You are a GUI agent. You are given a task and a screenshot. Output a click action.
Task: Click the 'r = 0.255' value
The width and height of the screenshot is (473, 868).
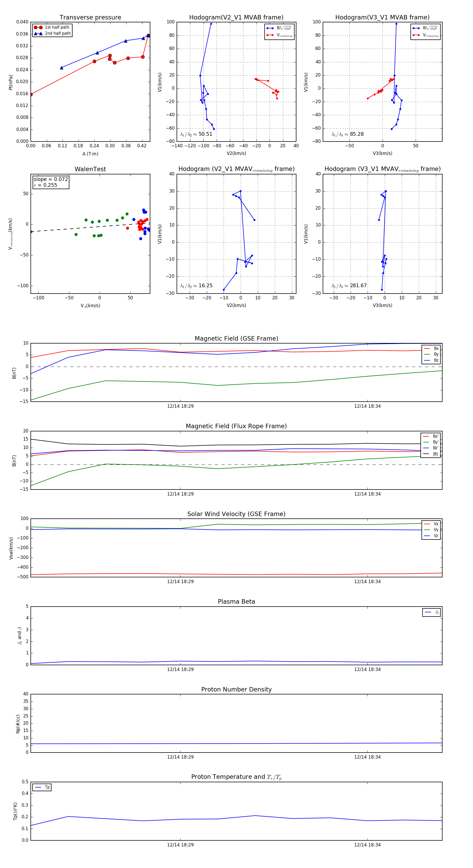[45, 185]
